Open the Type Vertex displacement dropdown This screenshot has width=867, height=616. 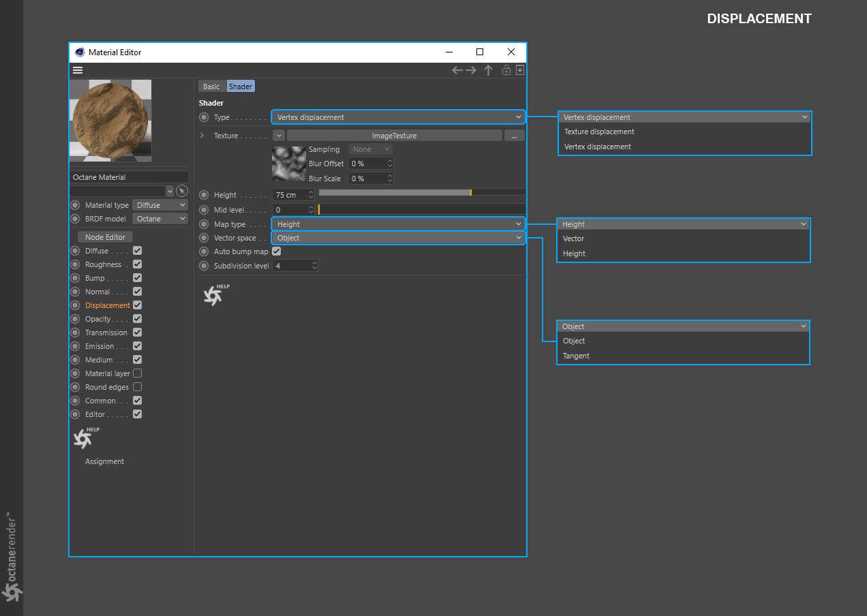[x=398, y=117]
